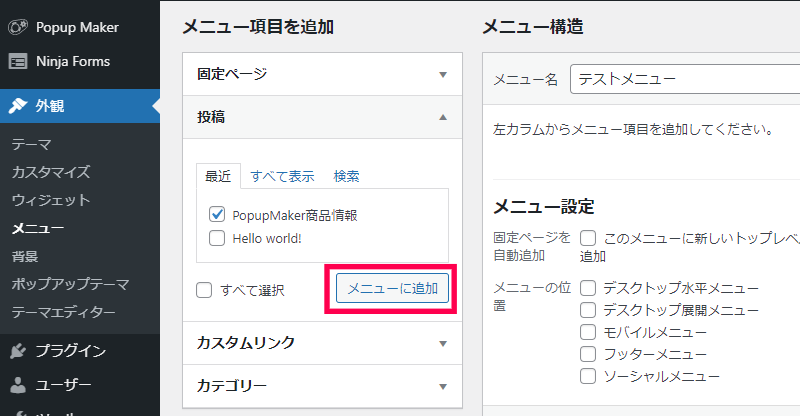Click the メニュー構造 heading text

click(533, 27)
